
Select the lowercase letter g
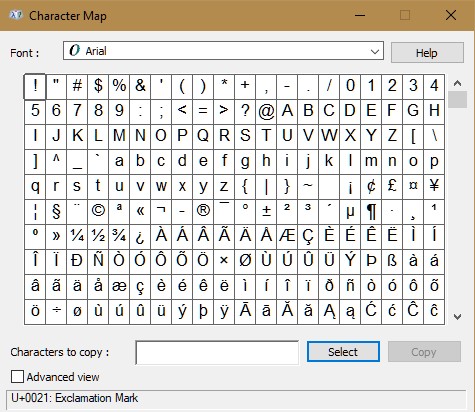tap(245, 162)
